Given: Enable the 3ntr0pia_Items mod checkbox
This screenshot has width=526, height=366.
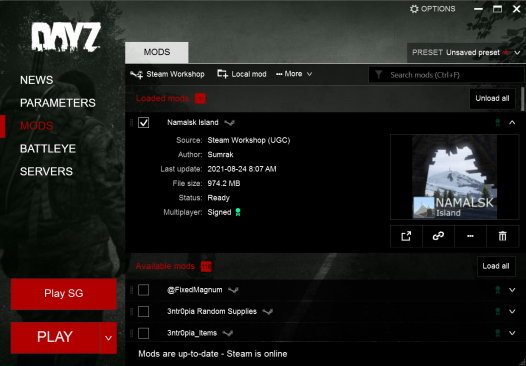Looking at the screenshot, I should [144, 333].
